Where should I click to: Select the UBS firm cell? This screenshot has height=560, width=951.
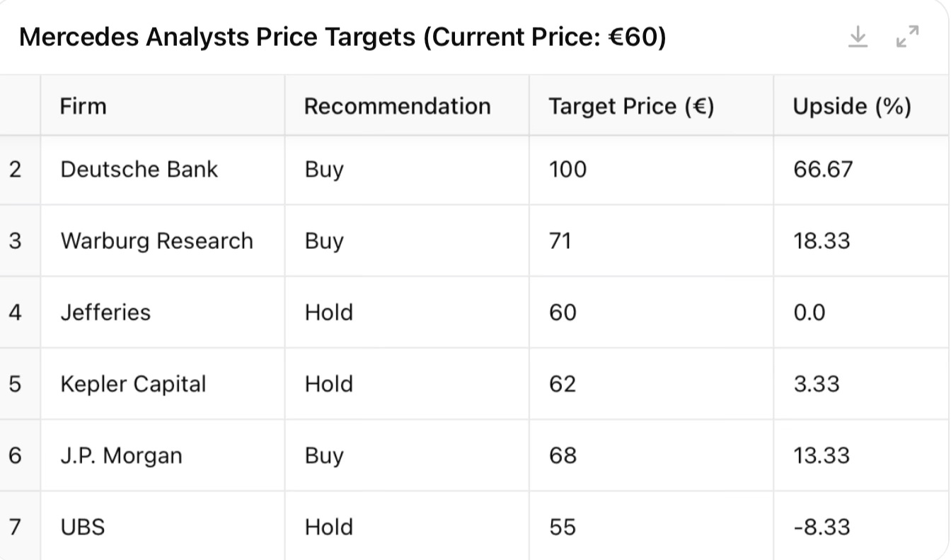click(x=83, y=527)
